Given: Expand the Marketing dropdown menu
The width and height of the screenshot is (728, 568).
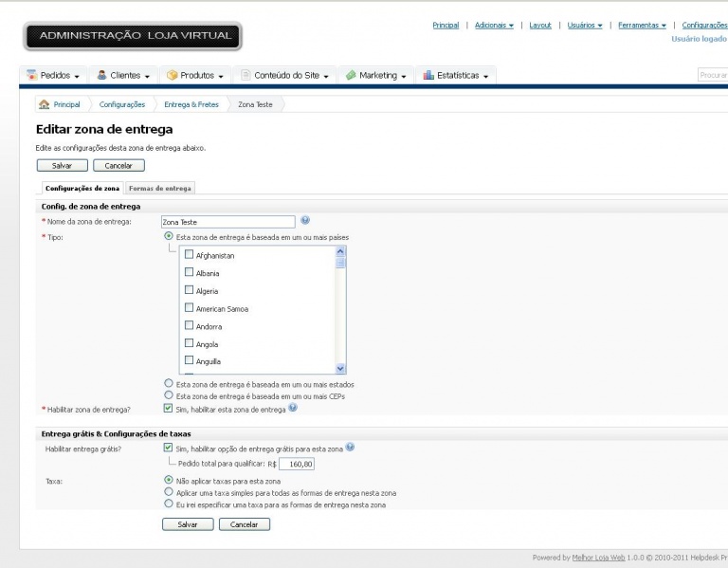Looking at the screenshot, I should pos(376,75).
